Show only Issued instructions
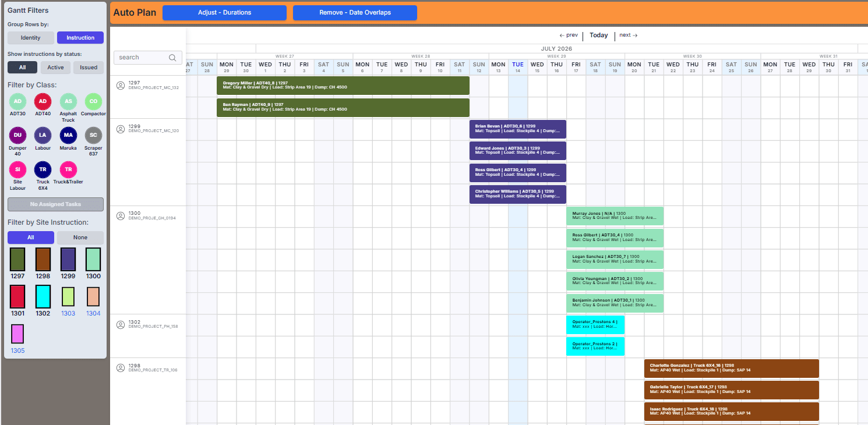868x425 pixels. pos(89,68)
